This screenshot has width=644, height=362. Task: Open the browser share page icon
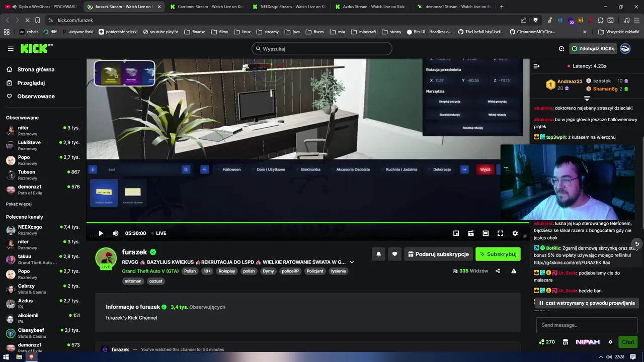point(524,20)
